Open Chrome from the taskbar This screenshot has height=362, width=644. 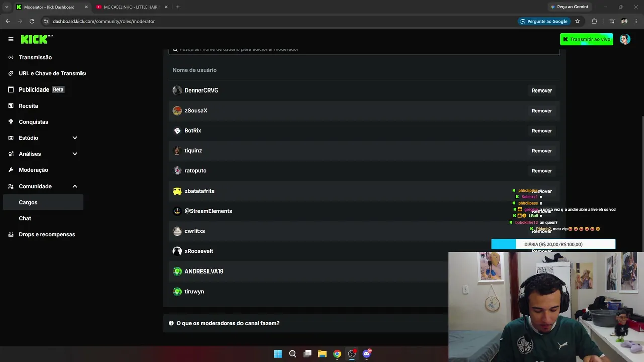337,354
